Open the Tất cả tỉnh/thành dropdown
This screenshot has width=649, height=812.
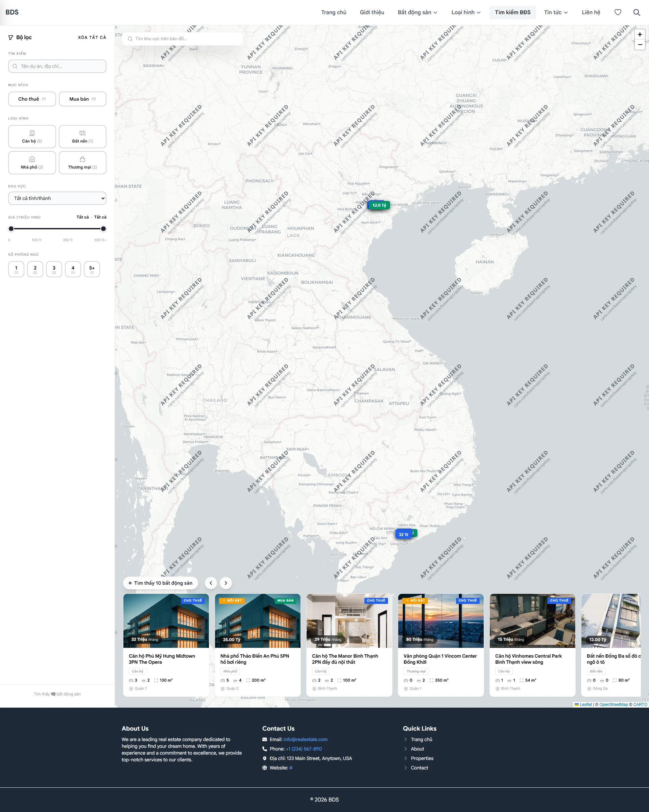(x=57, y=199)
